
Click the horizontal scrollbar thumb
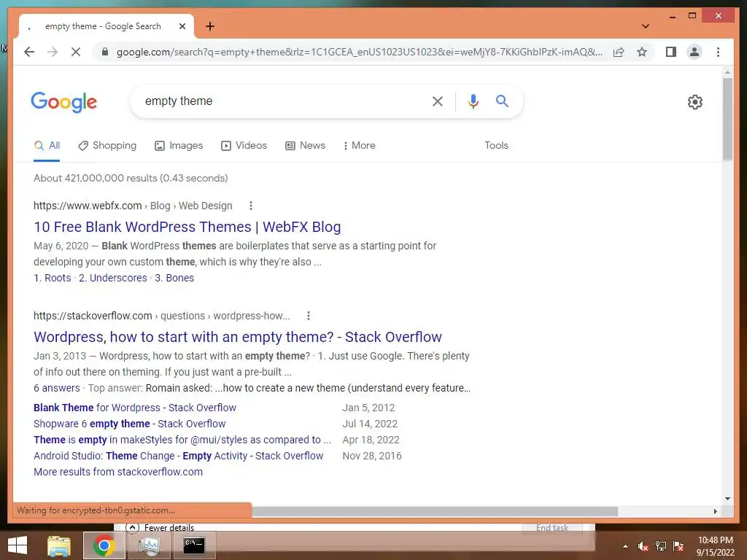tap(435, 511)
